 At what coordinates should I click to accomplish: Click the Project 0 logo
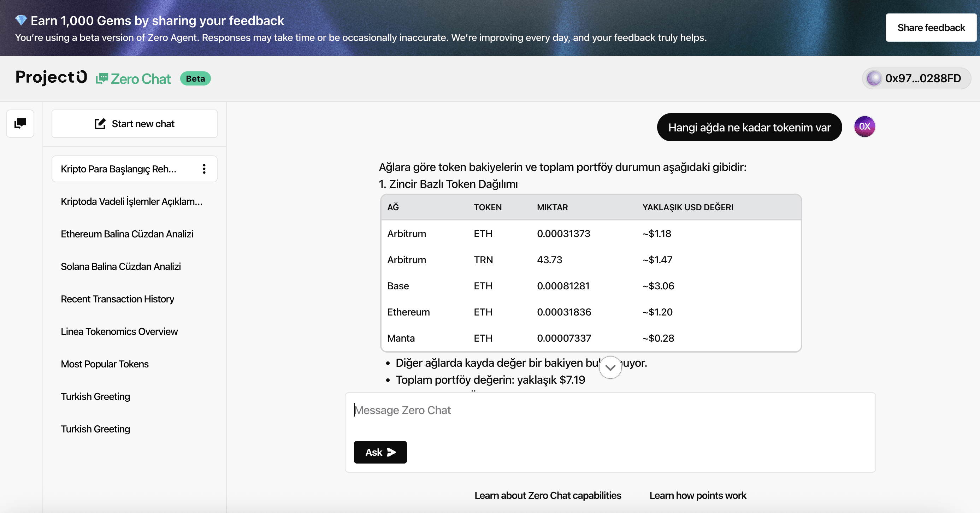(51, 77)
